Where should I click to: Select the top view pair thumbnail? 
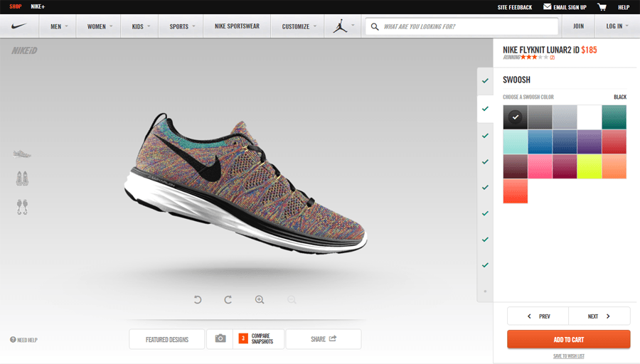click(x=22, y=178)
